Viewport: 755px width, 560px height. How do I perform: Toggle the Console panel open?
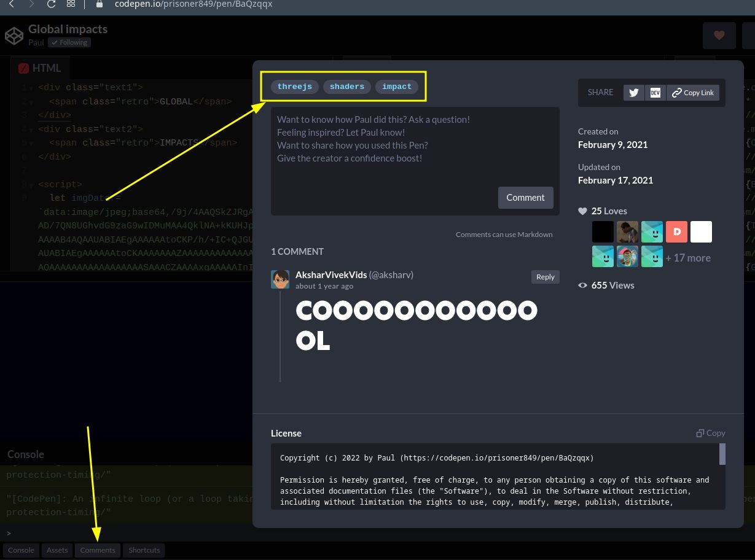click(x=21, y=550)
